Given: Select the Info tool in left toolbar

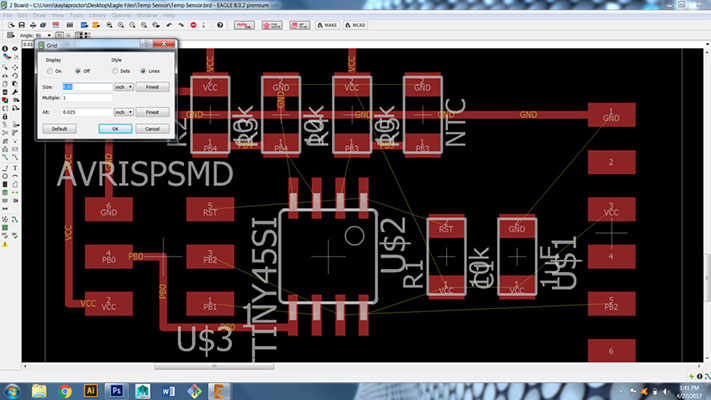Looking at the screenshot, I should coord(5,49).
